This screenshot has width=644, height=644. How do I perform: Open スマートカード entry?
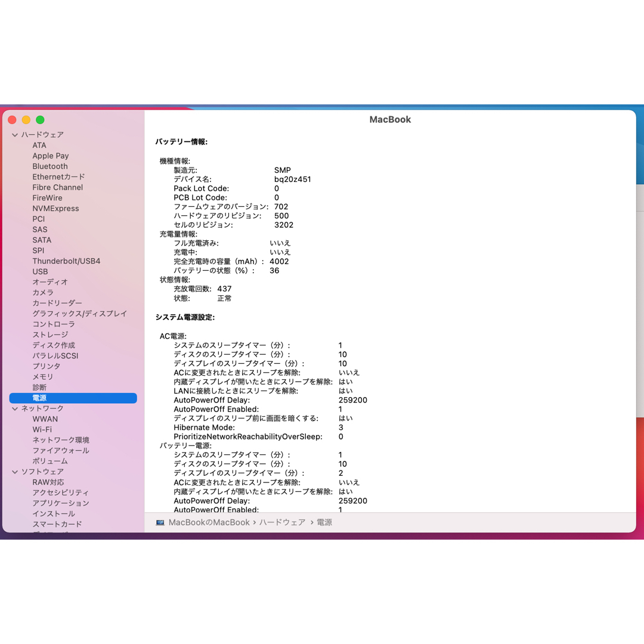click(57, 524)
